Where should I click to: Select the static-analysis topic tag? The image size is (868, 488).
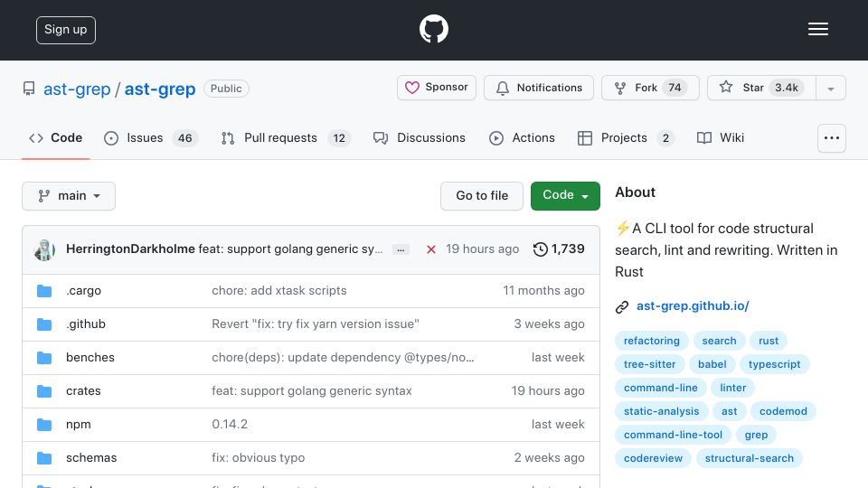662,411
